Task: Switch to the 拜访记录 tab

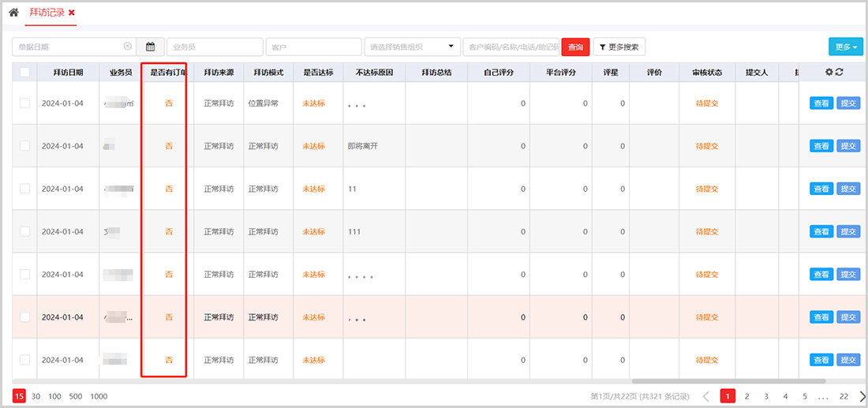Action: (x=47, y=13)
